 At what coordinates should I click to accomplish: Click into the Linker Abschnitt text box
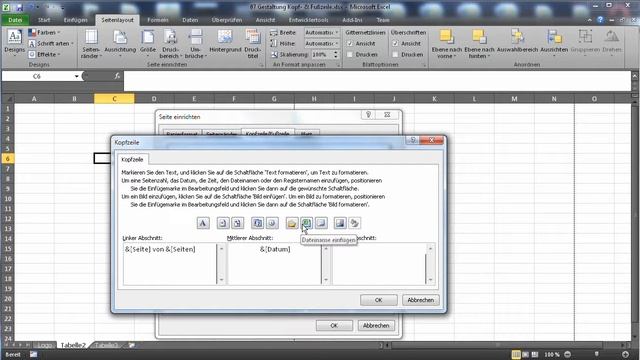pyautogui.click(x=170, y=264)
